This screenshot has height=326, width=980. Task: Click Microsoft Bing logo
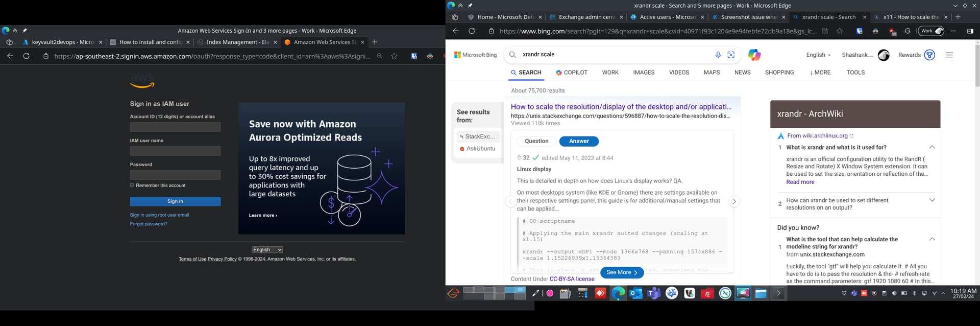tap(475, 55)
